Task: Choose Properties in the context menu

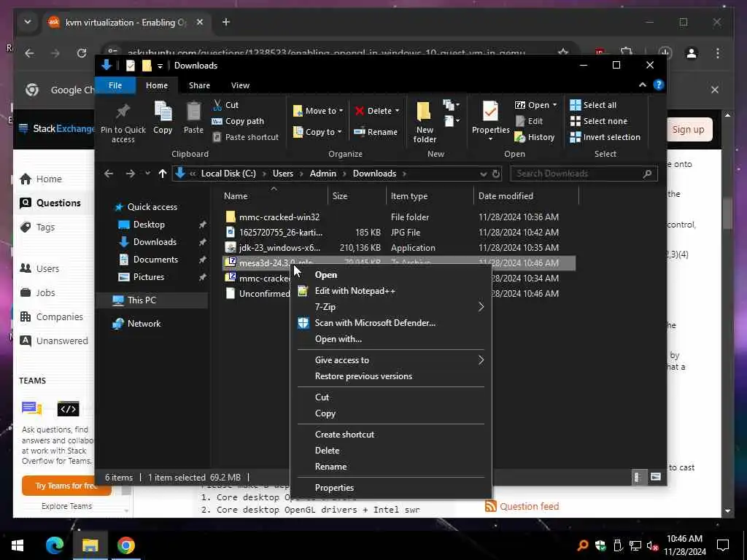Action: 334,488
